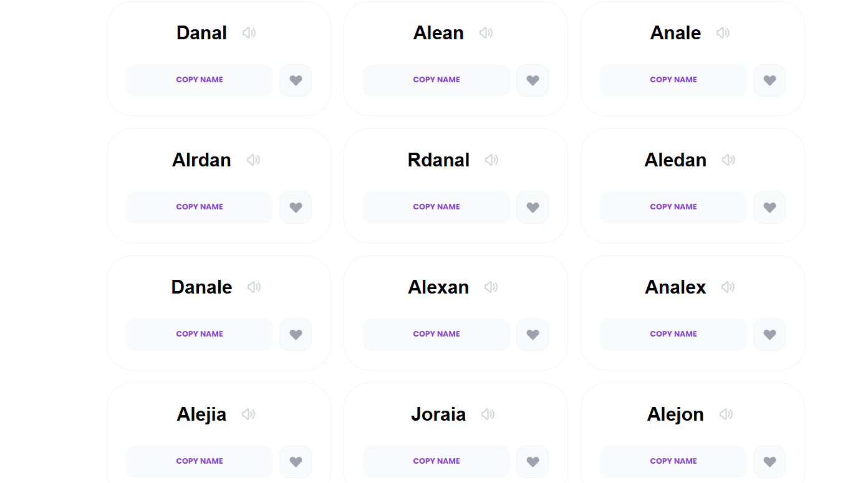Viewport: 868px width, 483px height.
Task: Copy the name Danal
Action: (200, 80)
